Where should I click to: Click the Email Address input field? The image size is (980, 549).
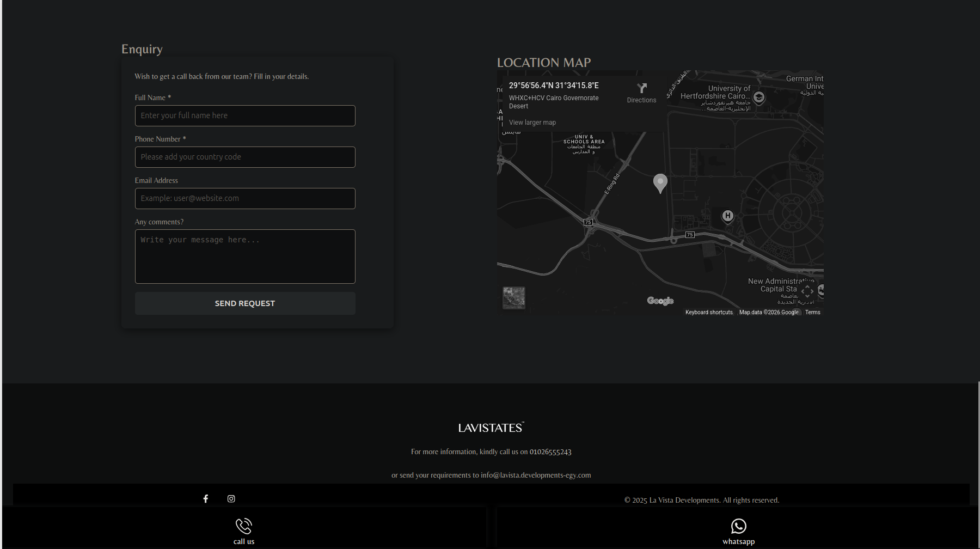click(x=245, y=199)
